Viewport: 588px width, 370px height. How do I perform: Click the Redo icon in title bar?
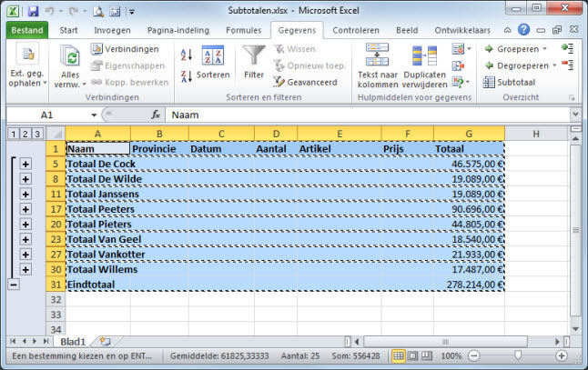[x=73, y=11]
